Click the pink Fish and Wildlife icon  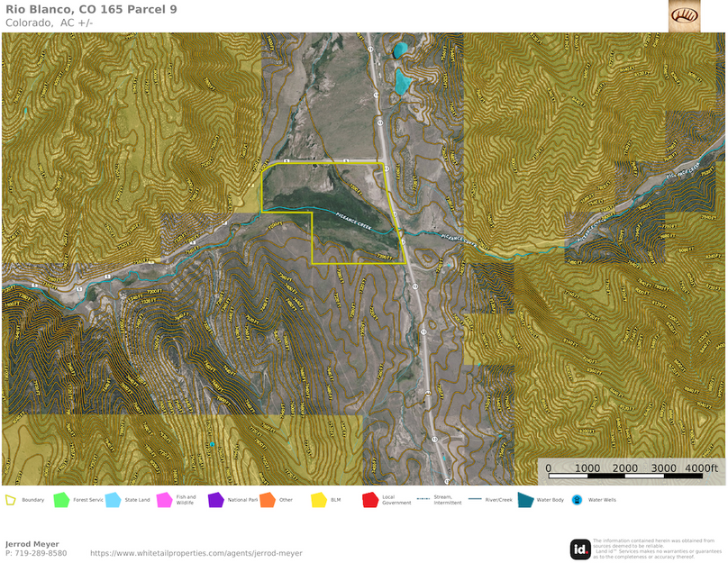click(164, 499)
